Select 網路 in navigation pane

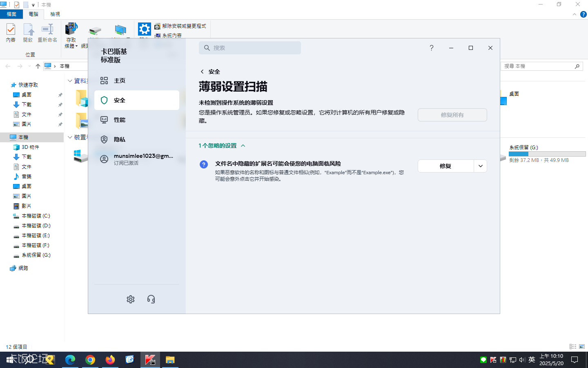23,268
